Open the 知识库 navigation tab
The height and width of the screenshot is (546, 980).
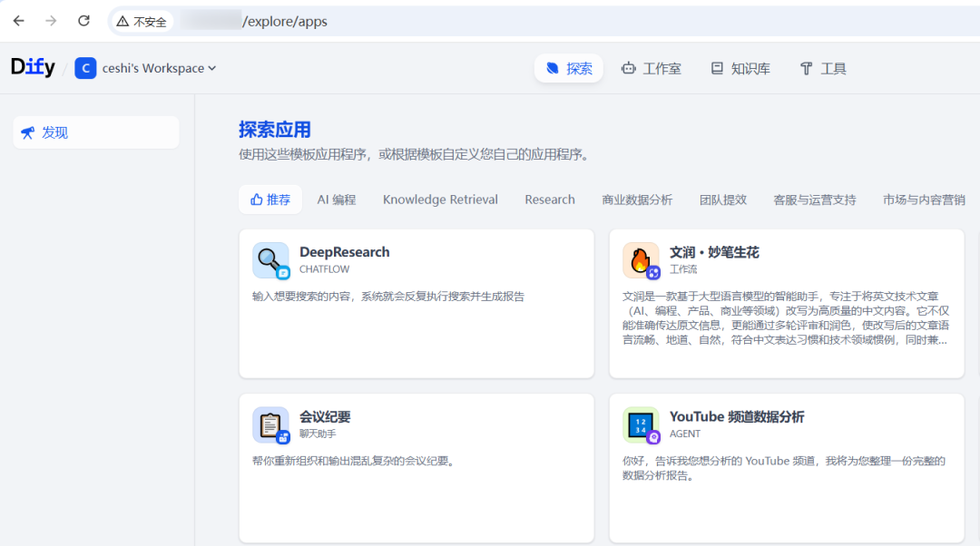740,69
